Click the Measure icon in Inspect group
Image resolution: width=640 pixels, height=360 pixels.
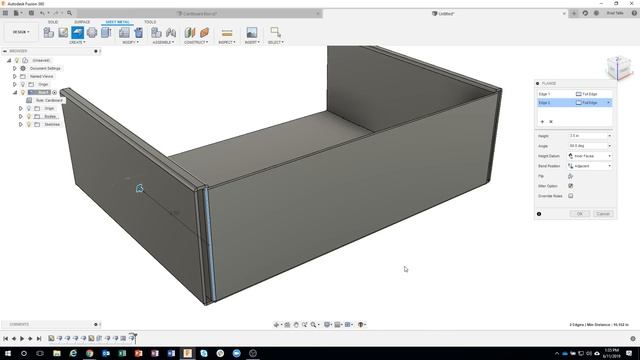point(227,32)
